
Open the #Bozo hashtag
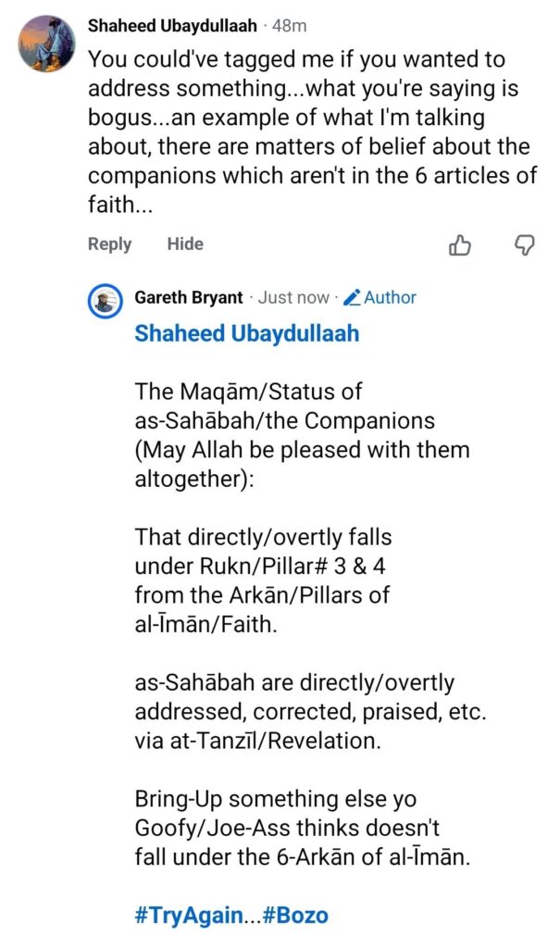tap(294, 917)
